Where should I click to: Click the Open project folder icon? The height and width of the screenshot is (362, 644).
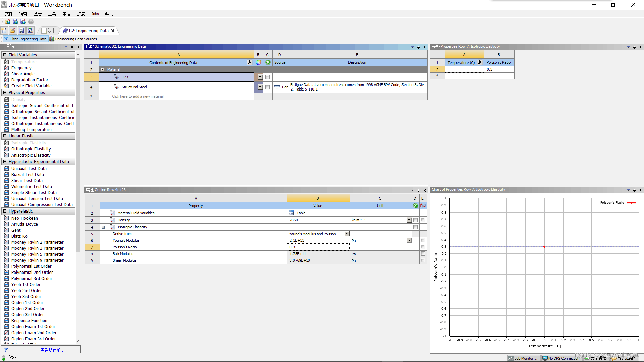tap(13, 31)
